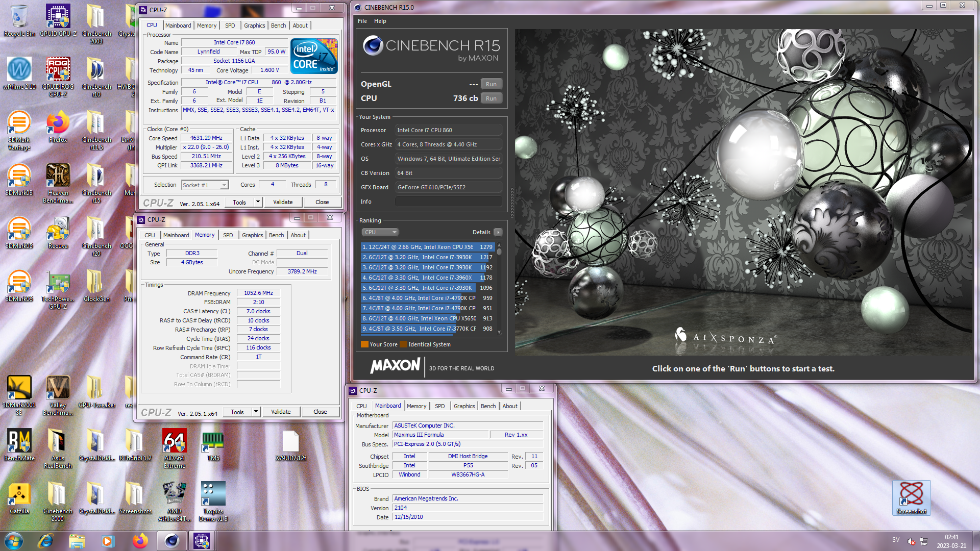Select Bench tab in Mainboard CPU-Z window
Viewport: 980px width, 551px height.
pyautogui.click(x=488, y=406)
